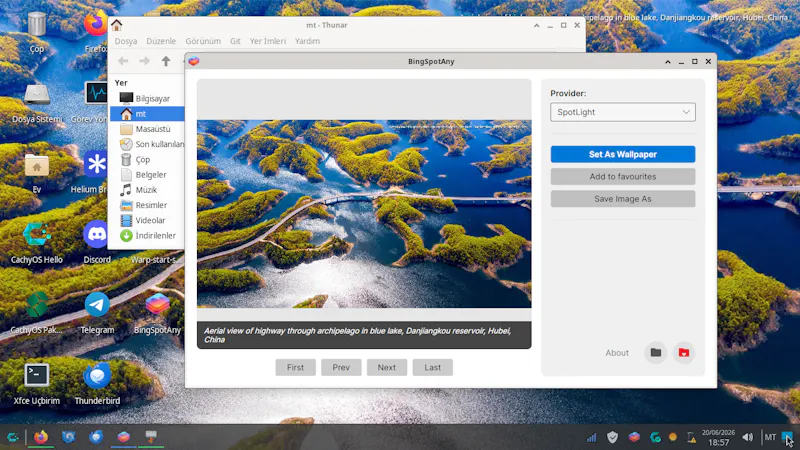This screenshot has width=800, height=450.
Task: Open the Yardım menu in Thunar
Action: 307,41
